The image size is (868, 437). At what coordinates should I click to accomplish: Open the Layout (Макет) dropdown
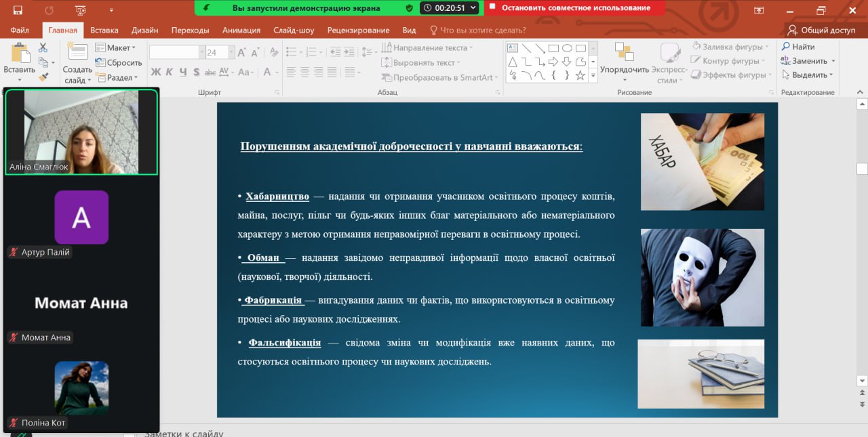click(116, 48)
